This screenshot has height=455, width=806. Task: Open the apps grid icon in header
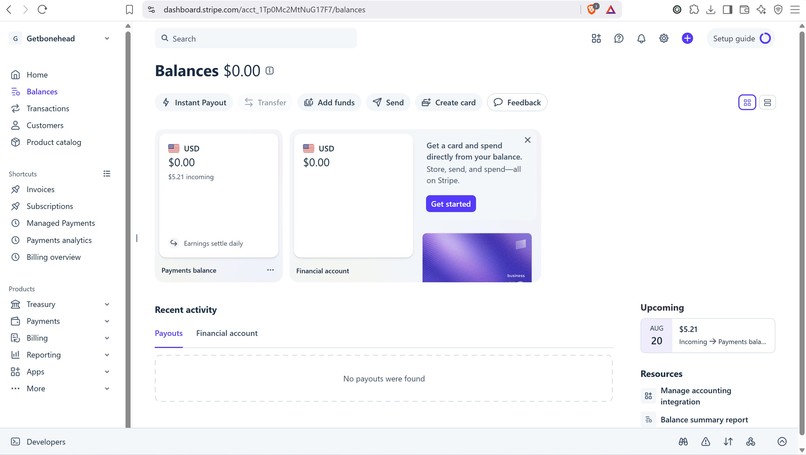coord(596,39)
